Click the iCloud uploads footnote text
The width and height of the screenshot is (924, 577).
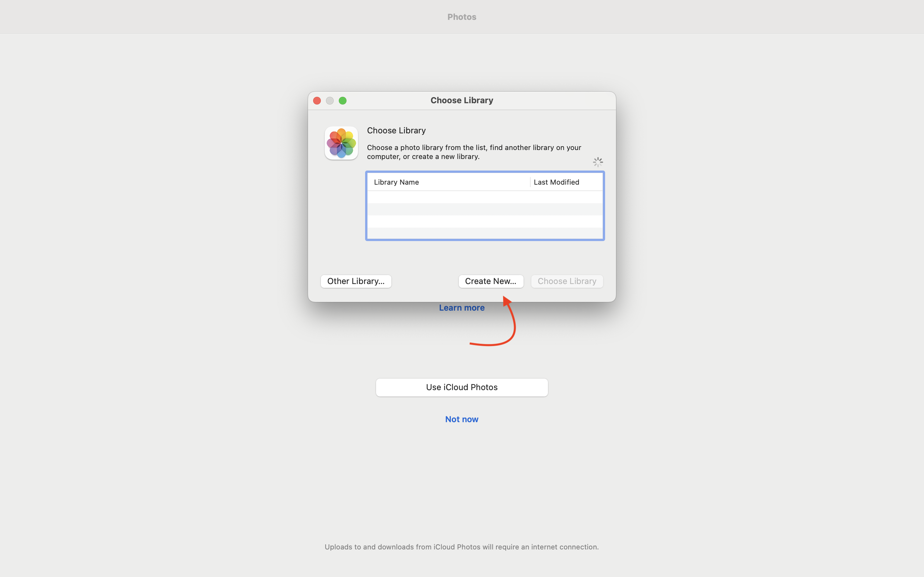(462, 547)
